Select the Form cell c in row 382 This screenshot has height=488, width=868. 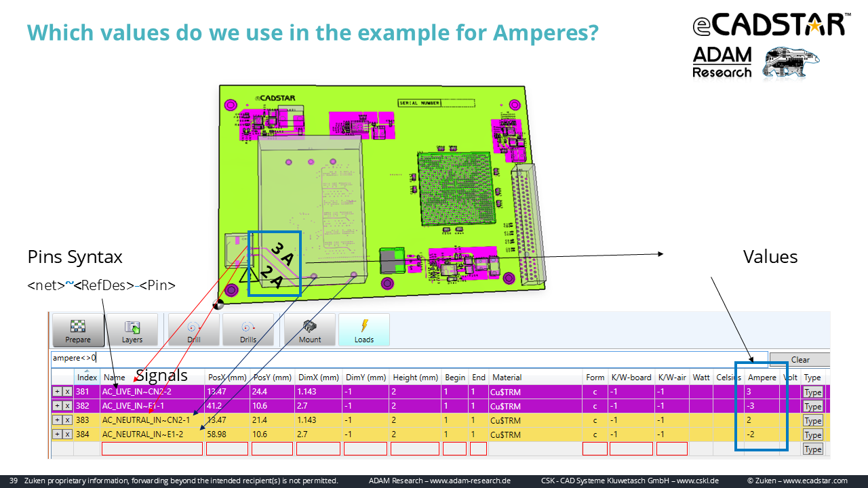point(595,406)
